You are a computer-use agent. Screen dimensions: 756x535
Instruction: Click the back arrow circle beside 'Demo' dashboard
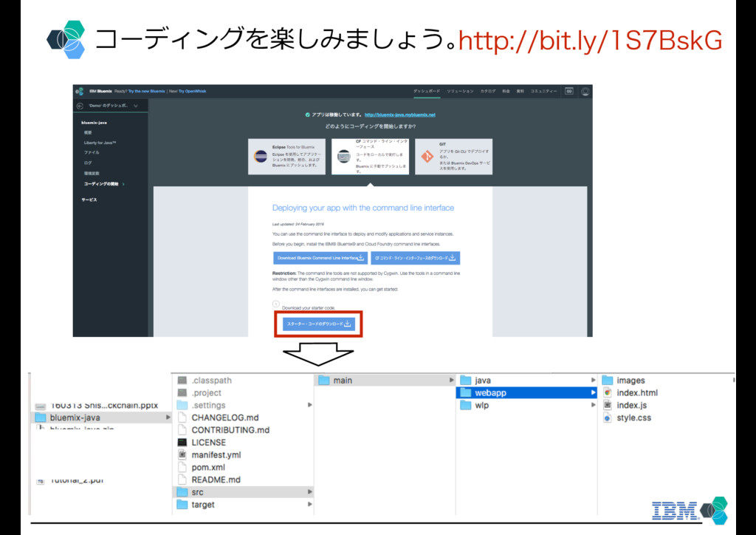click(x=80, y=106)
